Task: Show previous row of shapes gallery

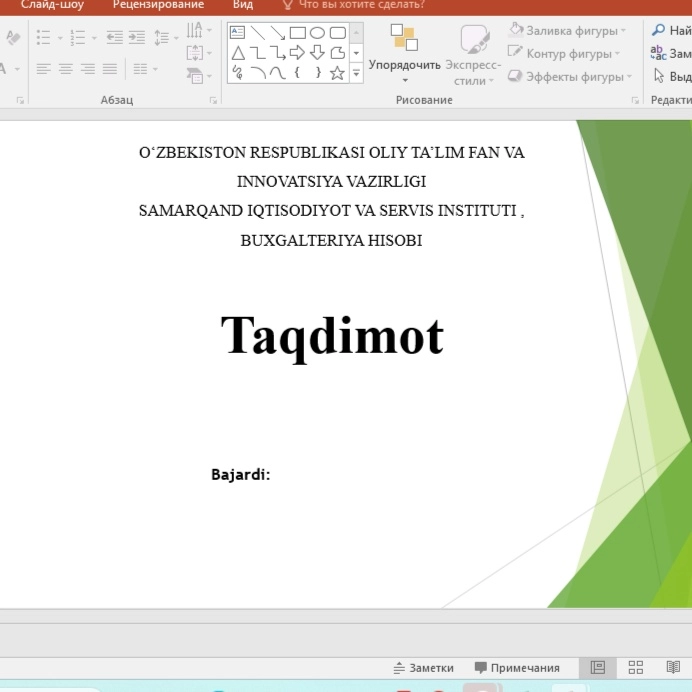Action: 357,33
